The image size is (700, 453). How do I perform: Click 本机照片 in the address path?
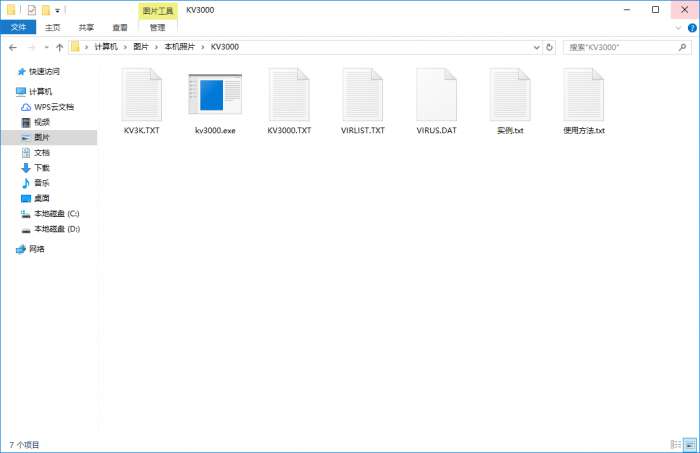(179, 47)
